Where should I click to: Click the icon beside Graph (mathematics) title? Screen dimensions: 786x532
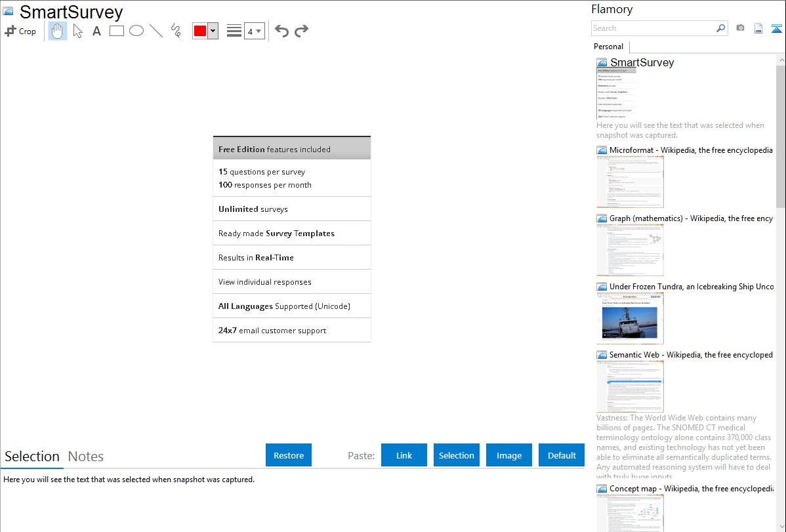(602, 218)
